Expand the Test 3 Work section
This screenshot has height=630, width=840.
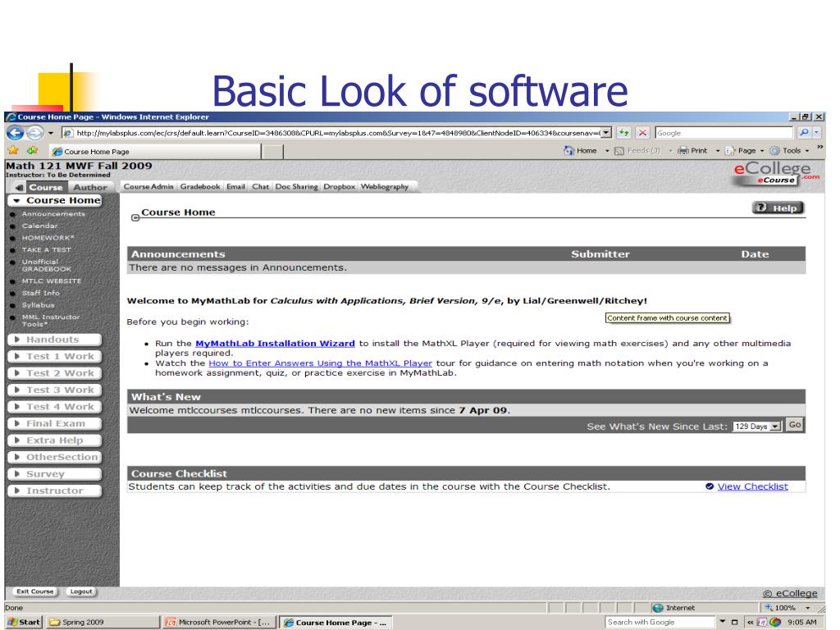[x=55, y=390]
